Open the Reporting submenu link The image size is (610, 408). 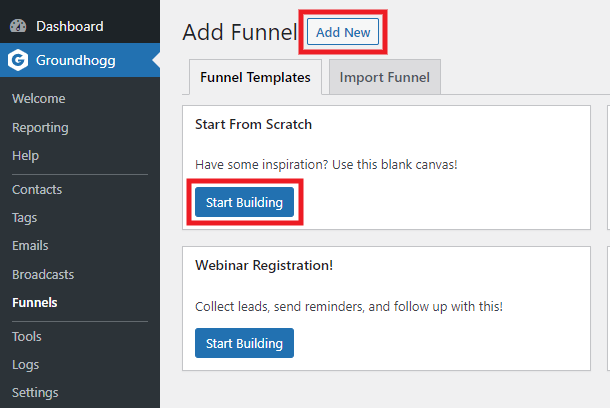pyautogui.click(x=40, y=127)
